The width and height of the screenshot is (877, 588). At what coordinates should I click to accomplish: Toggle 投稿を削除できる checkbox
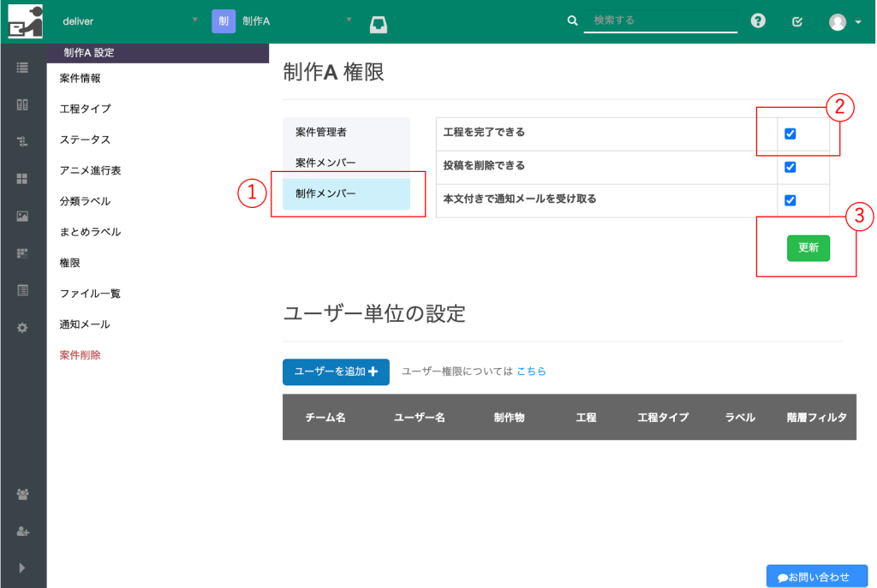tap(790, 167)
